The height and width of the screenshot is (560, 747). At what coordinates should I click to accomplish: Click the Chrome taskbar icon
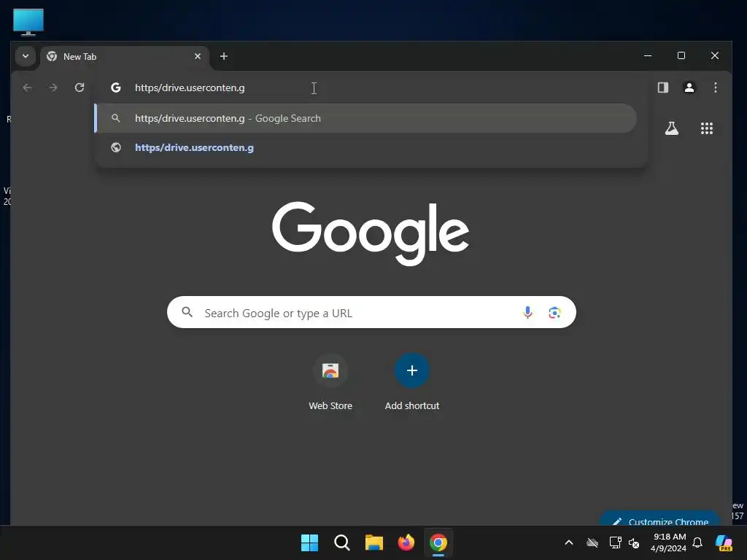(438, 542)
